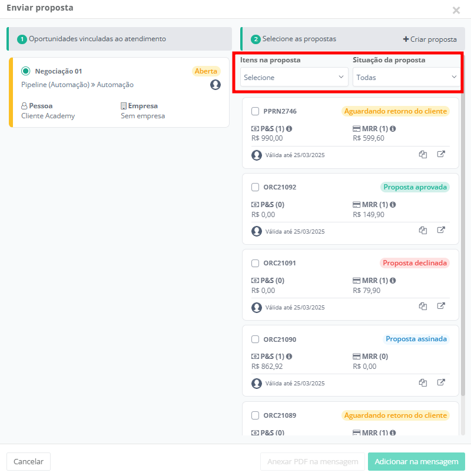Click info icon beside P&S (1) in PPRN2746
Image resolution: width=471 pixels, height=476 pixels.
pyautogui.click(x=289, y=129)
